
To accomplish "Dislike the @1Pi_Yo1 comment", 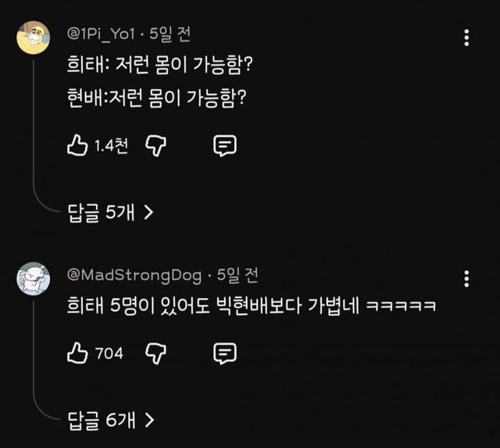I will [x=157, y=145].
